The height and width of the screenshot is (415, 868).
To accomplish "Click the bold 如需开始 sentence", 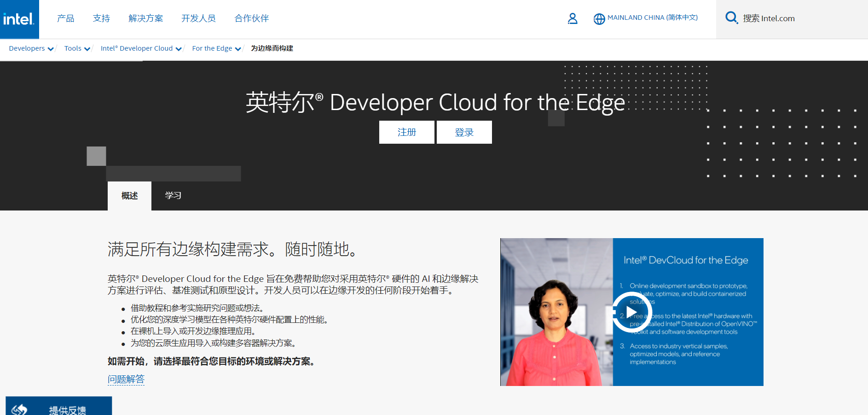I will [x=211, y=362].
